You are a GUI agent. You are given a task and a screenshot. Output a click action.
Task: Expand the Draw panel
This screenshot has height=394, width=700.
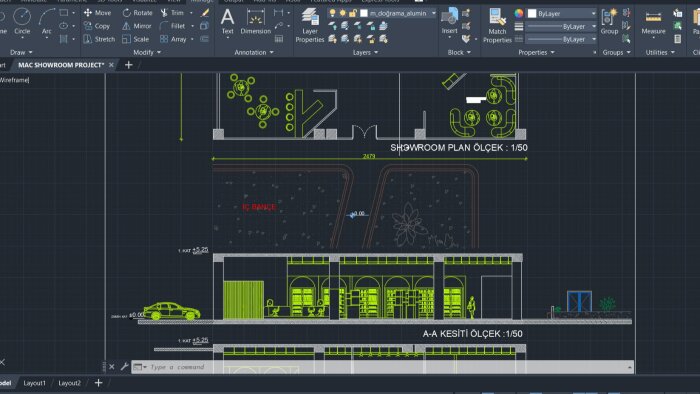[x=21, y=52]
